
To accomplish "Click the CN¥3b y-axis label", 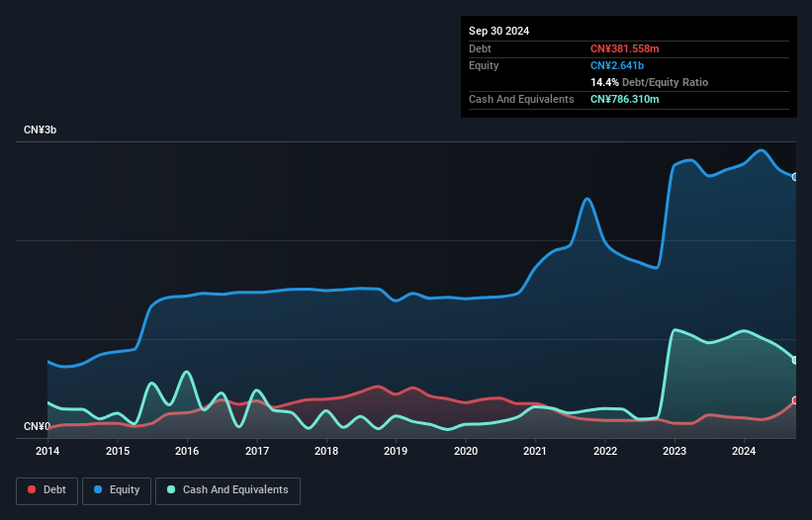I will click(40, 130).
